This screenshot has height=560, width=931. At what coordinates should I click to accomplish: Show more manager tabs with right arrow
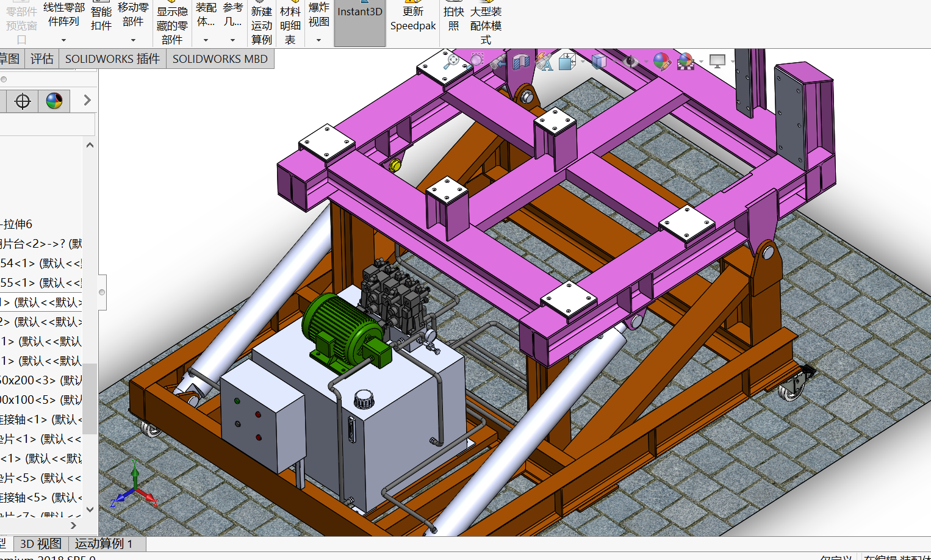point(87,100)
